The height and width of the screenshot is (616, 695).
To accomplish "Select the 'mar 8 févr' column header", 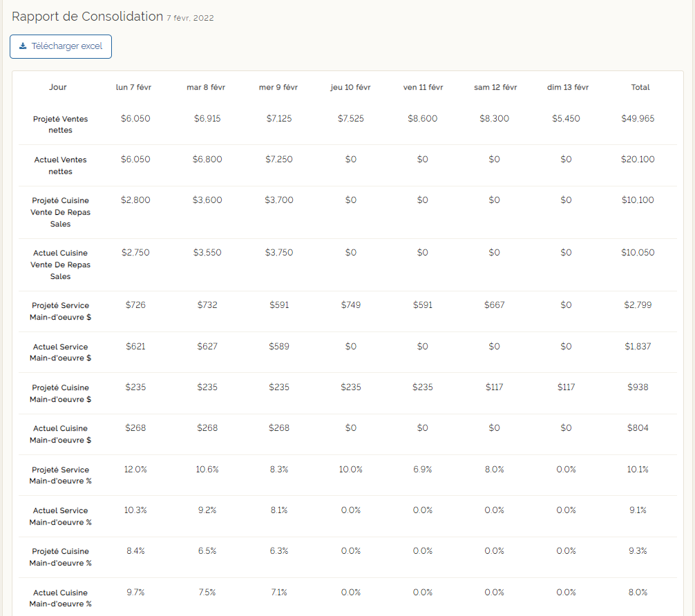I will coord(206,87).
